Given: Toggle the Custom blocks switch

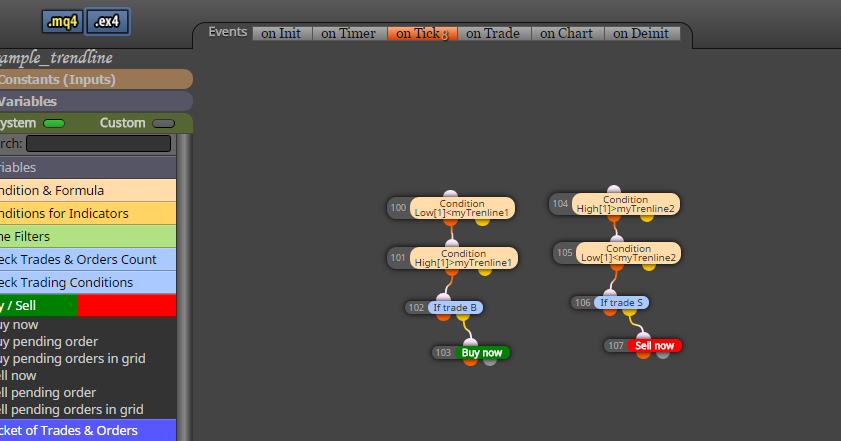Looking at the screenshot, I should [x=164, y=124].
